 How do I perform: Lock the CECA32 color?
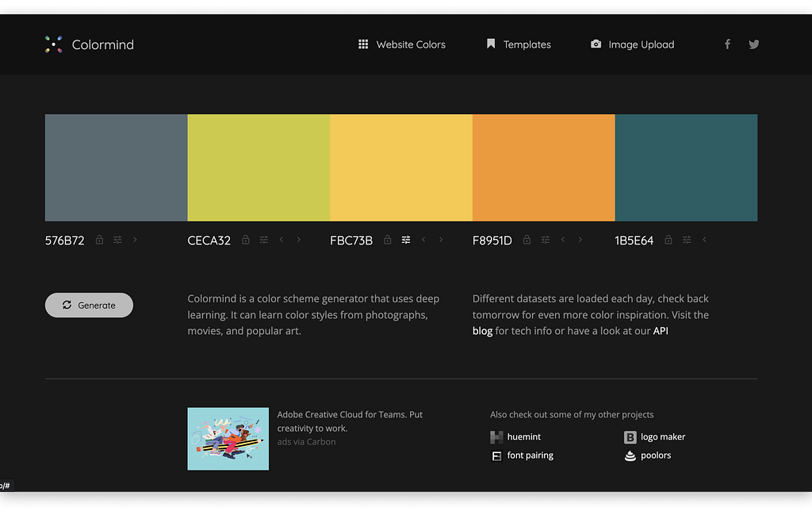[246, 240]
